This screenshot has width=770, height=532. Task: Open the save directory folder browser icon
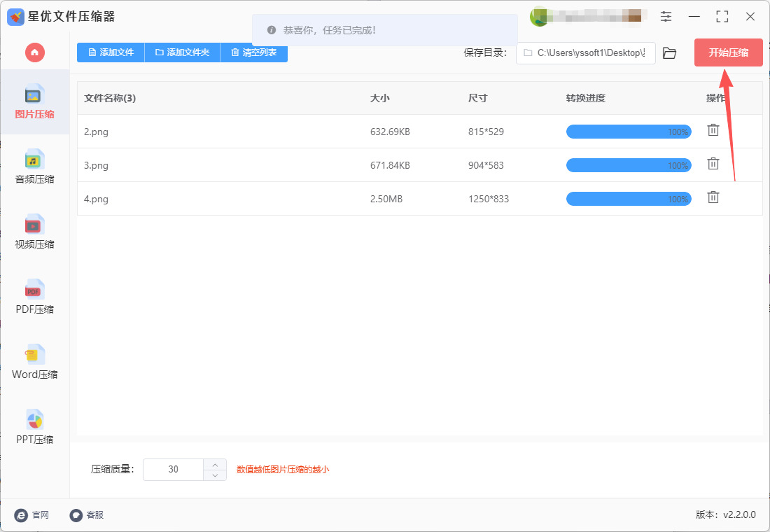pos(669,52)
